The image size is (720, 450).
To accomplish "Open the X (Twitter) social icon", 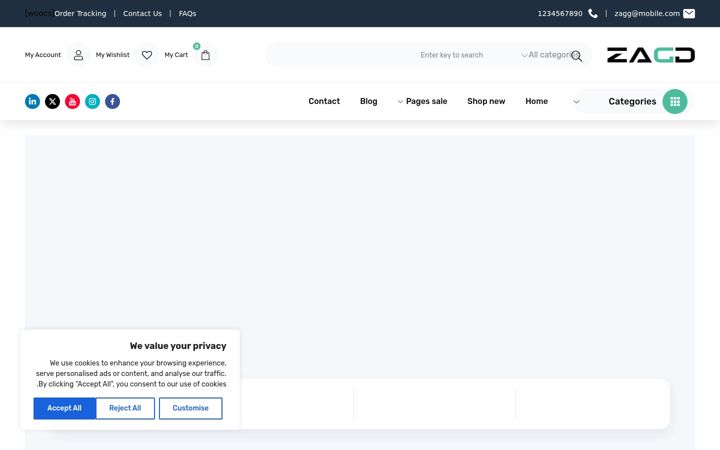I will click(x=52, y=101).
